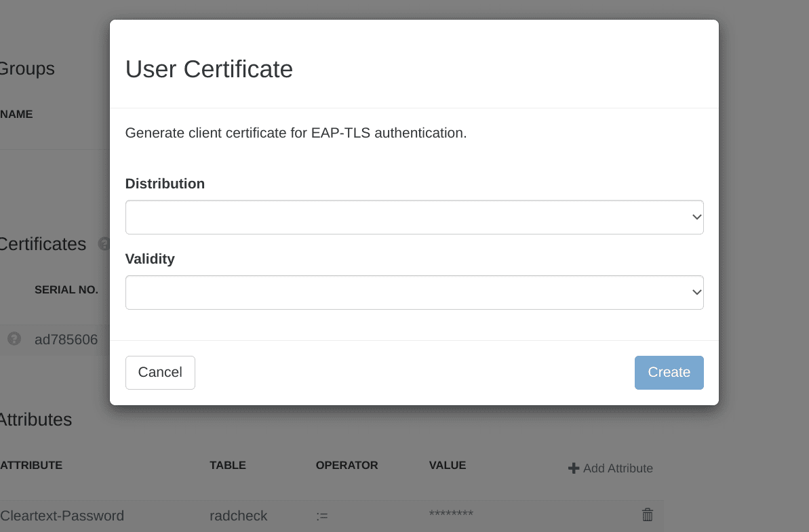809x532 pixels.
Task: Open the Distribution dropdown
Action: pos(414,217)
